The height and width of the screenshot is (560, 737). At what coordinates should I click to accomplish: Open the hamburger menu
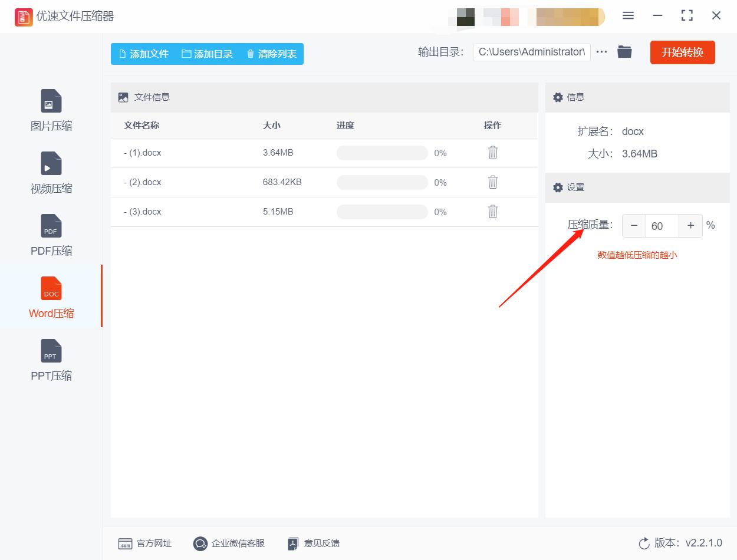(x=628, y=16)
